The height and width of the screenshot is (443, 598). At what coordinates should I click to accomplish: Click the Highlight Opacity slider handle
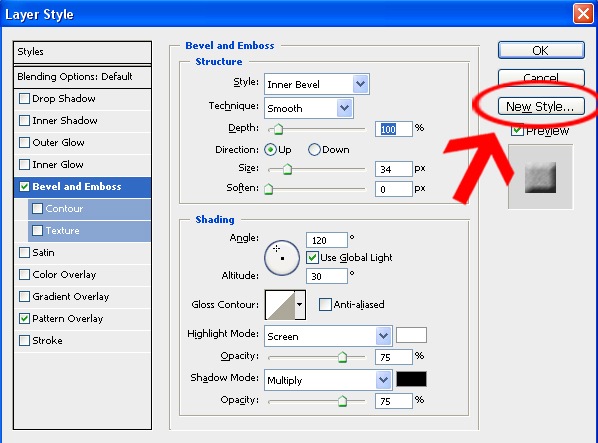tap(342, 357)
